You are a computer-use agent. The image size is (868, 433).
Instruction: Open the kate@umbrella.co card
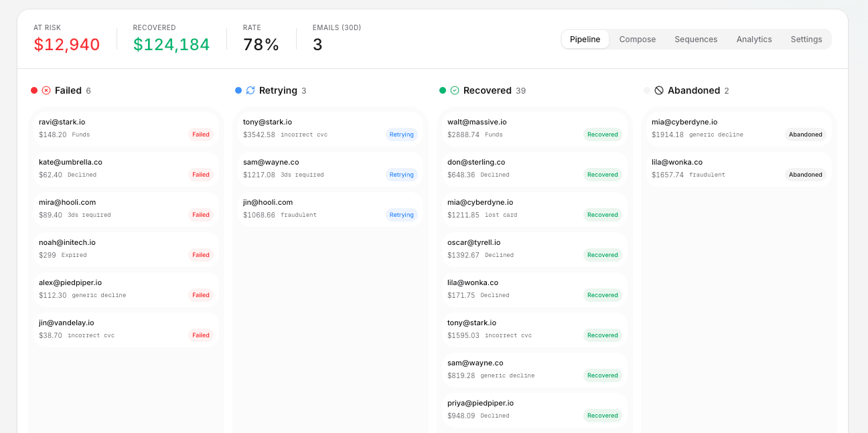(126, 169)
